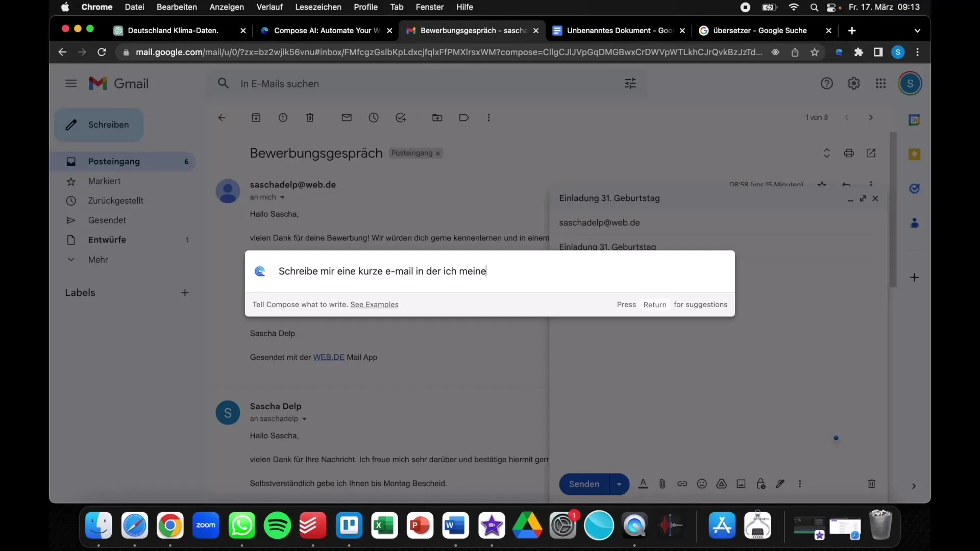Click 'See Examples' link in Compose AI
980x551 pixels.
tap(374, 304)
